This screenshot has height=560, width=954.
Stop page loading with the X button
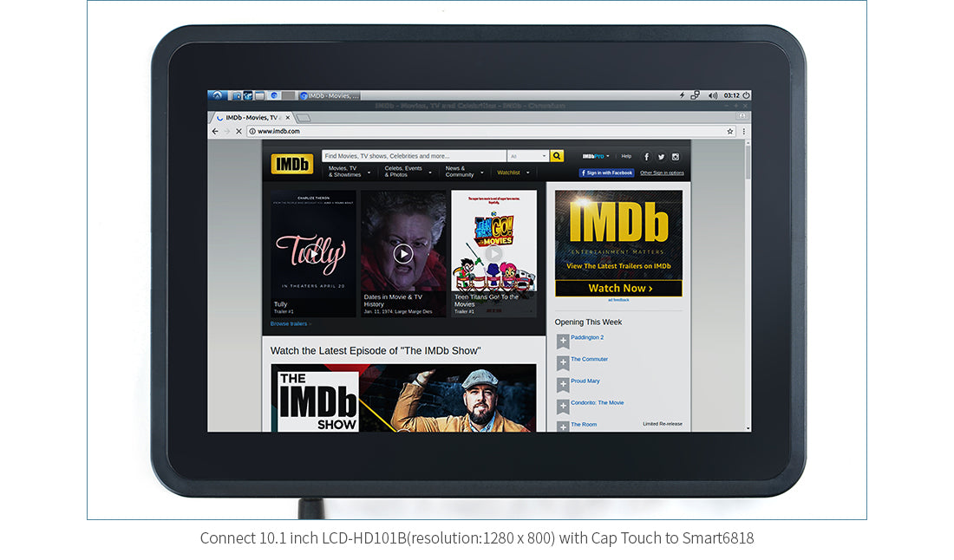pos(238,131)
